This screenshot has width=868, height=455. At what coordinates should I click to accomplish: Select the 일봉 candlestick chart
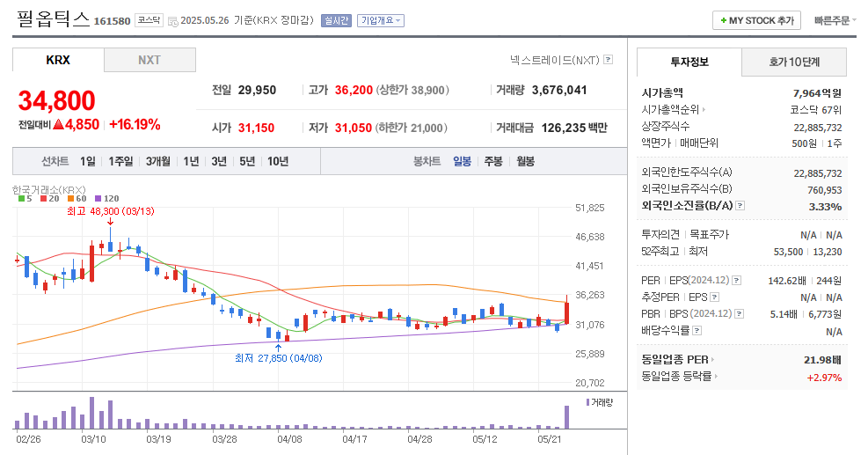[463, 161]
